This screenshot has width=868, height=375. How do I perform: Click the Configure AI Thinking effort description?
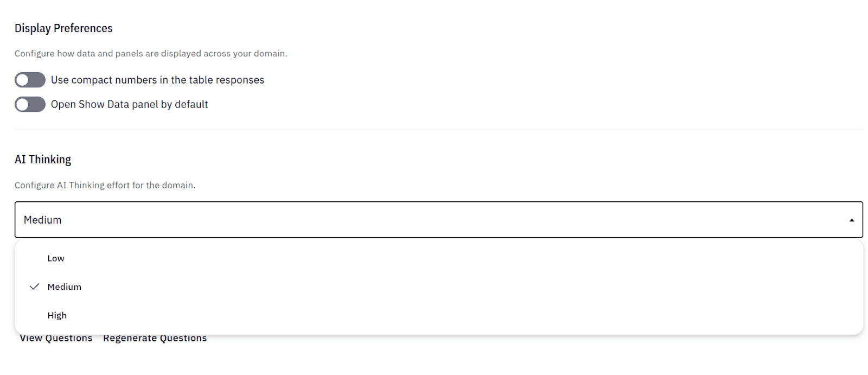(105, 185)
